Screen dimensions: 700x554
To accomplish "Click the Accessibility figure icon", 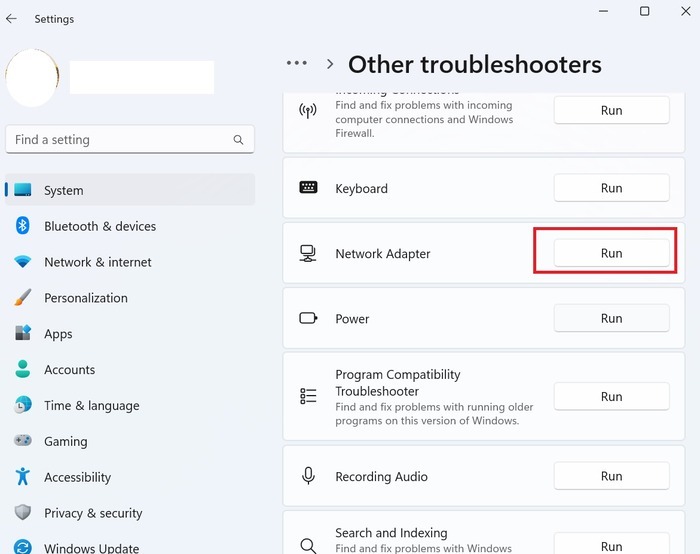I will (23, 476).
